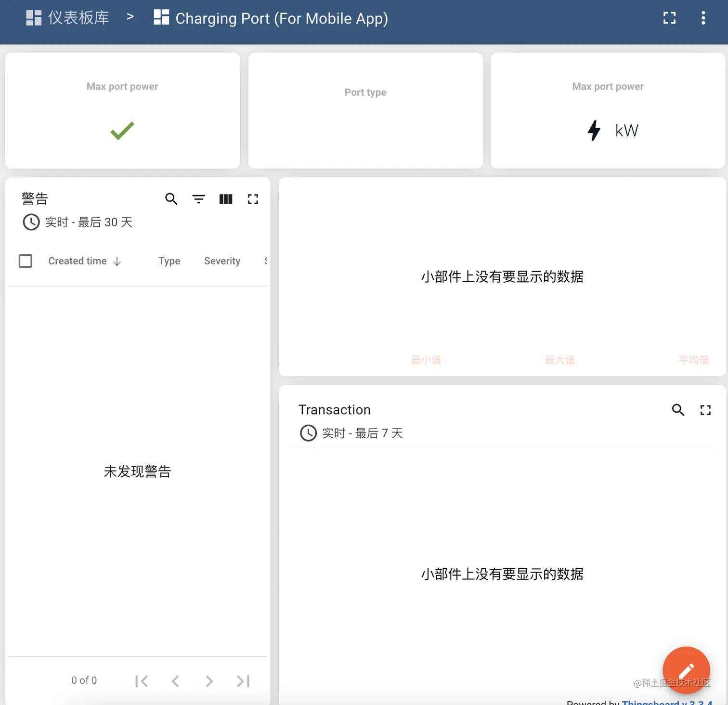
Task: Click the 平均值 legend label
Action: 693,360
